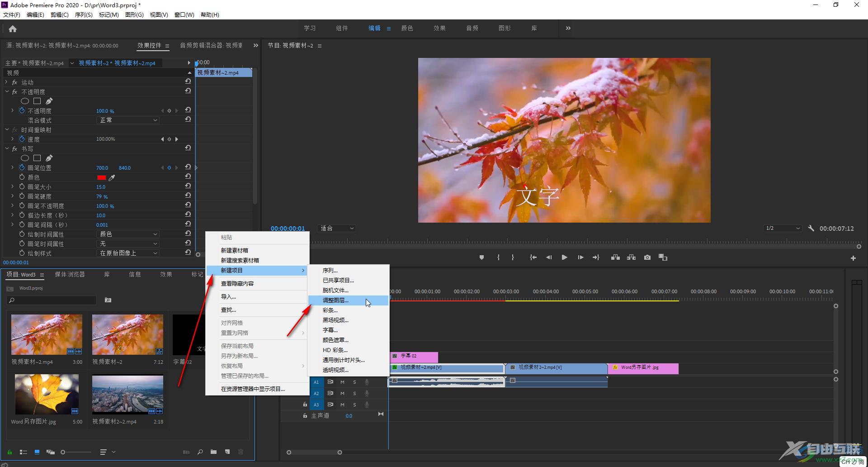
Task: Expand 画笔大小 parameter row
Action: [12, 186]
